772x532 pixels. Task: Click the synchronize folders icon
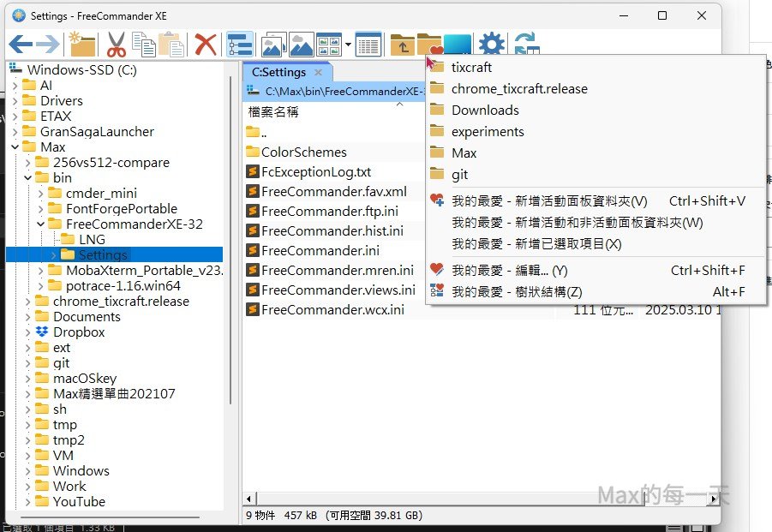527,44
